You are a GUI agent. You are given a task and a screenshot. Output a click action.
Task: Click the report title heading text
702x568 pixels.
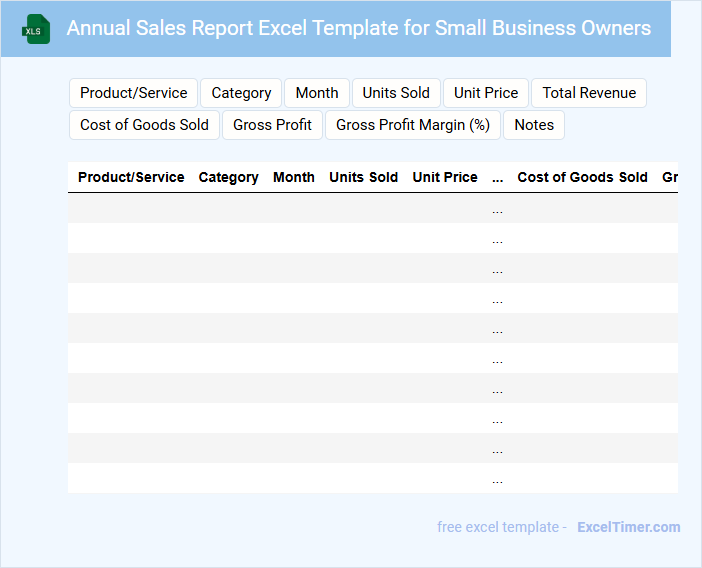(x=359, y=28)
